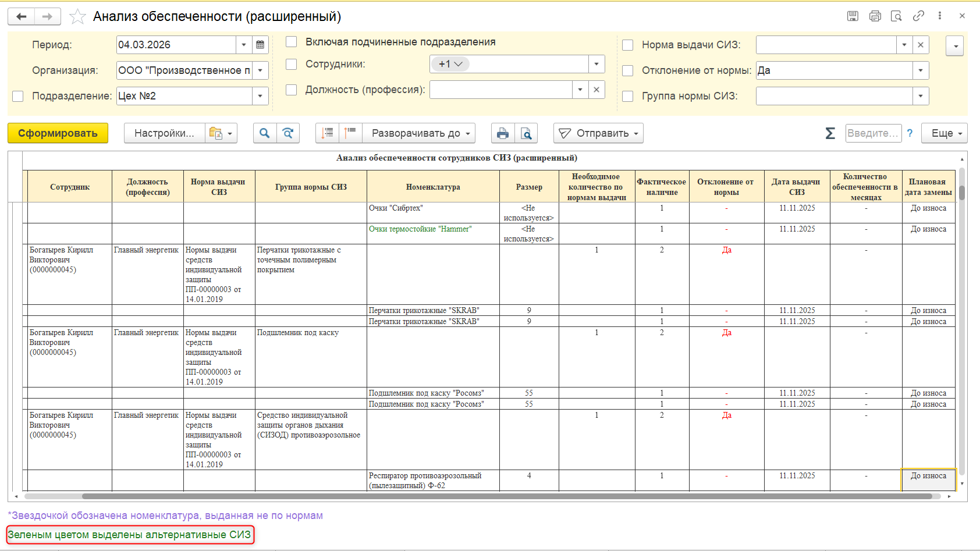
Task: Click the find magnifier icon
Action: pyautogui.click(x=265, y=133)
